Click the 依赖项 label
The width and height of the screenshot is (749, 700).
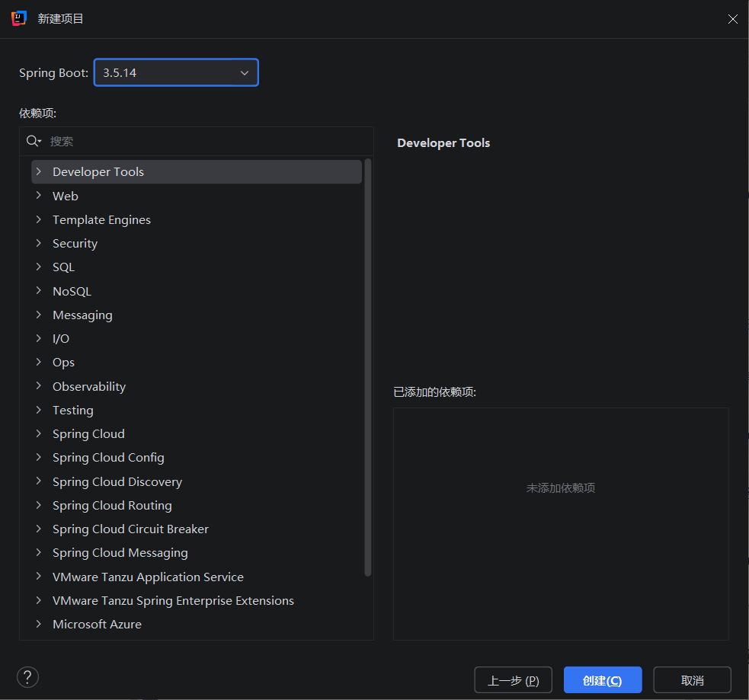(38, 113)
